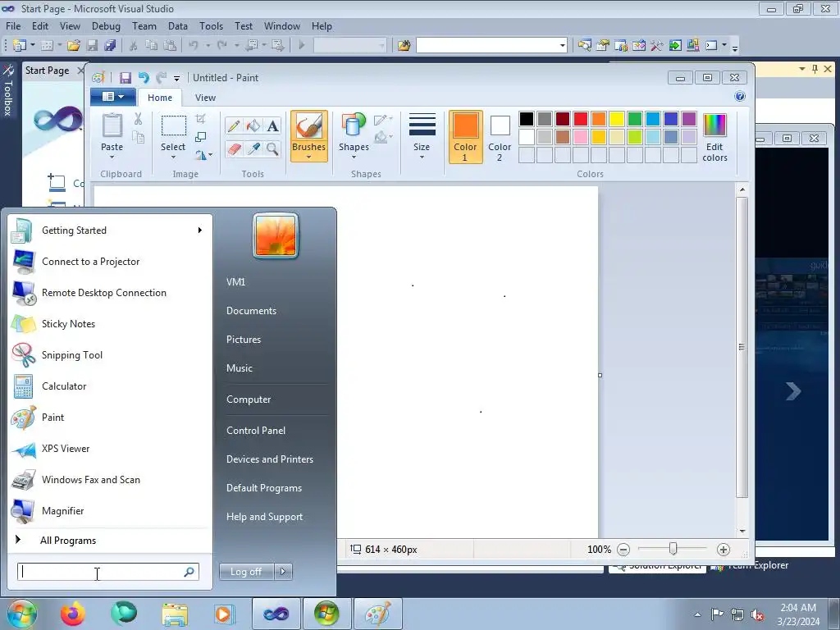Screen dimensions: 840x630
Task: Click the Start menu search box
Action: (x=108, y=572)
